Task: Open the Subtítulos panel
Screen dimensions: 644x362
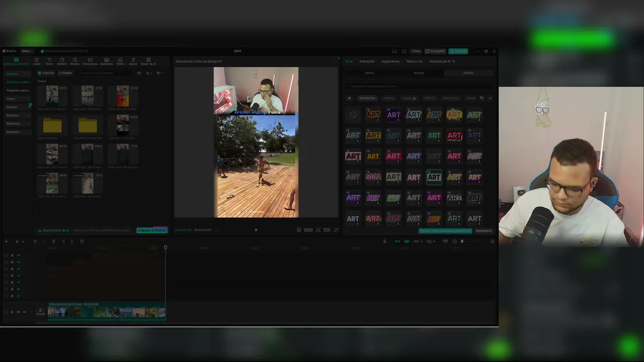Action: 107,61
